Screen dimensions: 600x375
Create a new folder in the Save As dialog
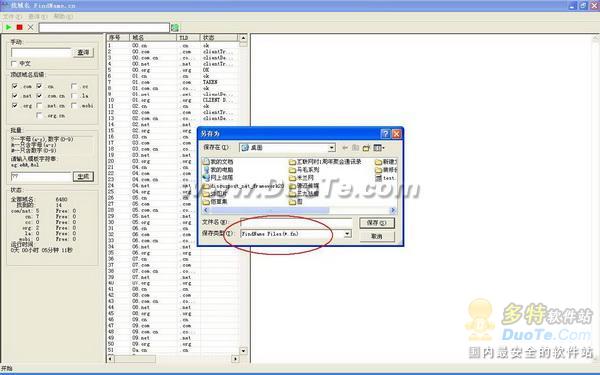(x=366, y=148)
